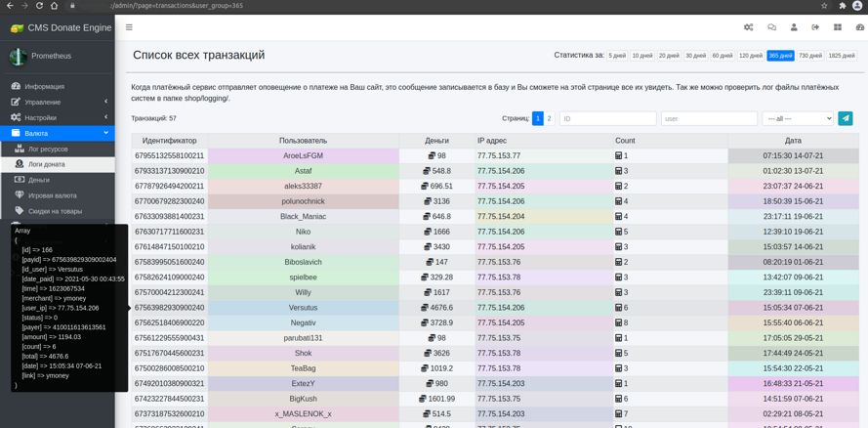Open the chat messages icon
Screen dimensions: 868x428
point(771,27)
